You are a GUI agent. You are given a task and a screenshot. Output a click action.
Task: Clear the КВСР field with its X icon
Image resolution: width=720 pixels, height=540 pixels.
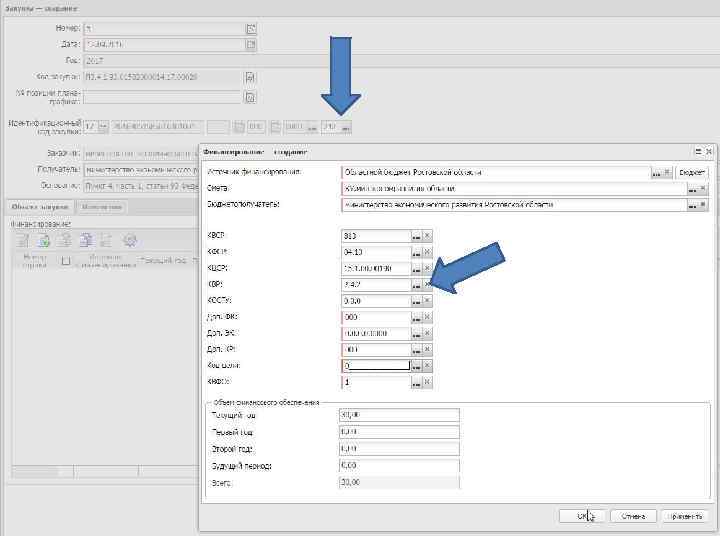[427, 236]
